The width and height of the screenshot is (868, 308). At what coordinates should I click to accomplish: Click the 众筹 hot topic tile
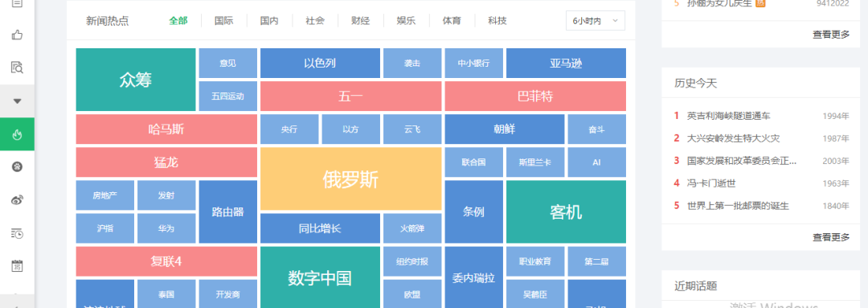click(136, 80)
